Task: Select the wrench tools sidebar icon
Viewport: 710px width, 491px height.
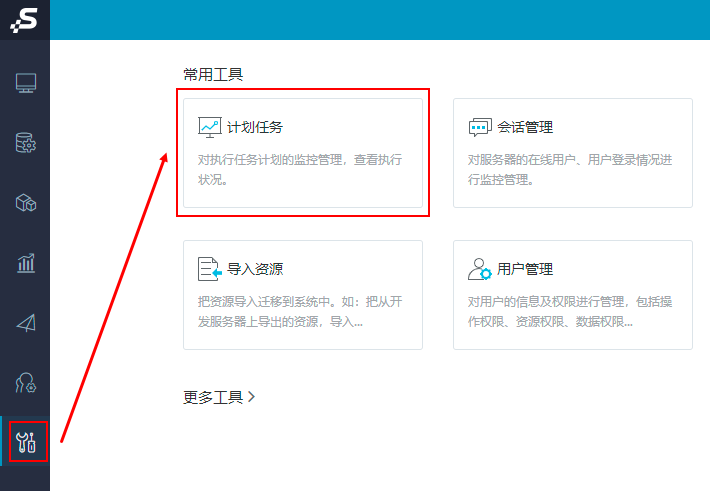Action: tap(26, 442)
